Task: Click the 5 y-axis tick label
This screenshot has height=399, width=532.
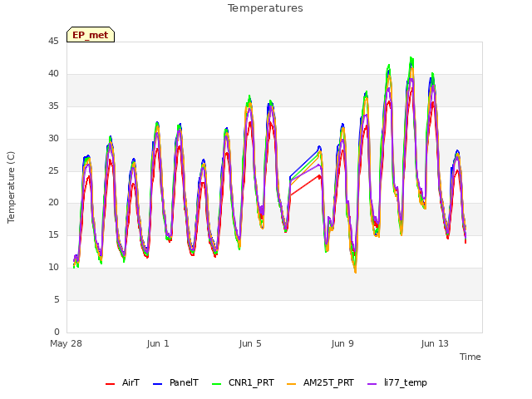Action: 57,299
